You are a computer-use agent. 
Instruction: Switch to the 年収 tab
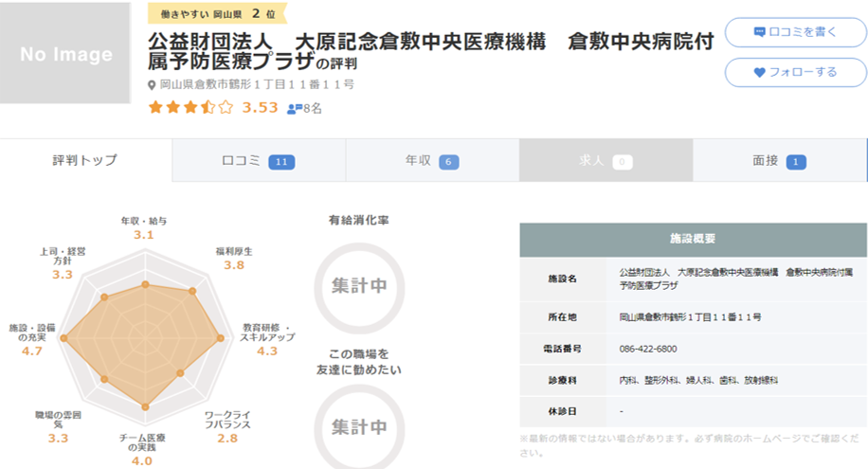[432, 160]
